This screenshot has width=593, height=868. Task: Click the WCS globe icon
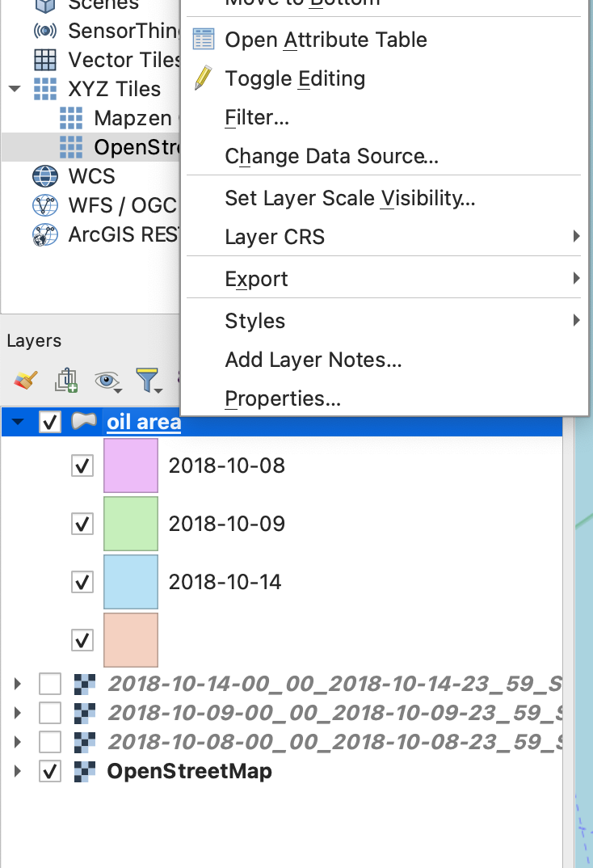point(45,176)
